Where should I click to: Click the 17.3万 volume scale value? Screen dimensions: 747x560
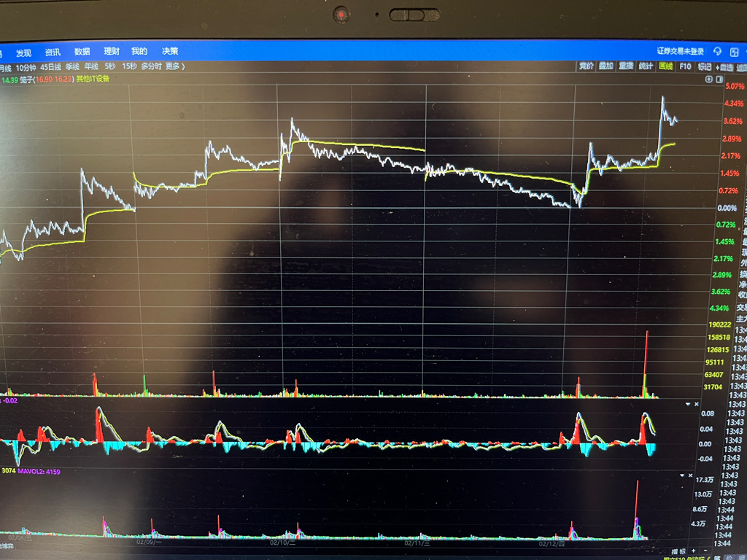[705, 480]
